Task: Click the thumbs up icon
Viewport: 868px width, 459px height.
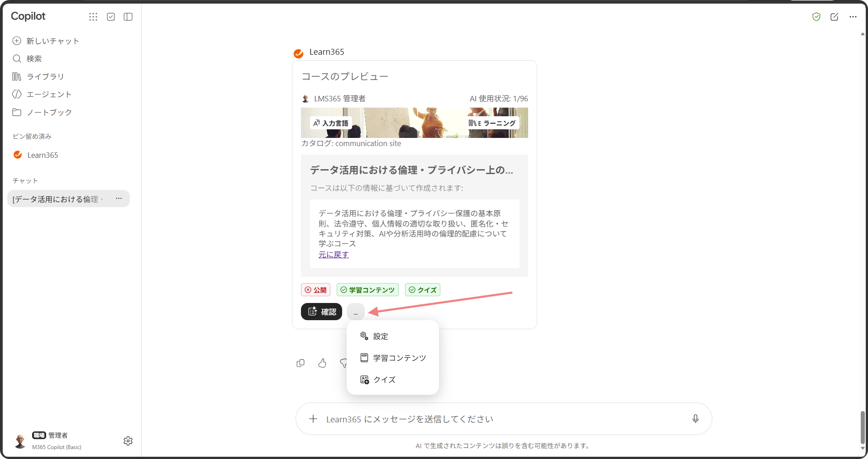Action: click(x=322, y=363)
